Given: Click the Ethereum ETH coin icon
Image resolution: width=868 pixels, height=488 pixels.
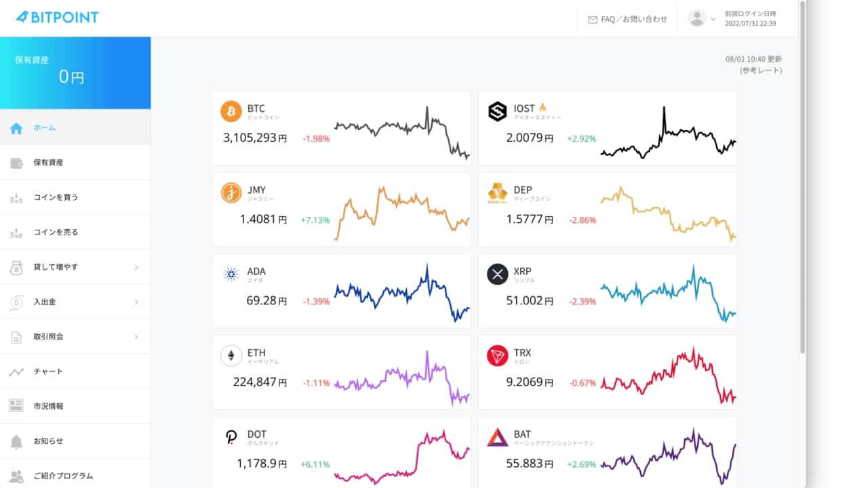Looking at the screenshot, I should click(x=231, y=355).
